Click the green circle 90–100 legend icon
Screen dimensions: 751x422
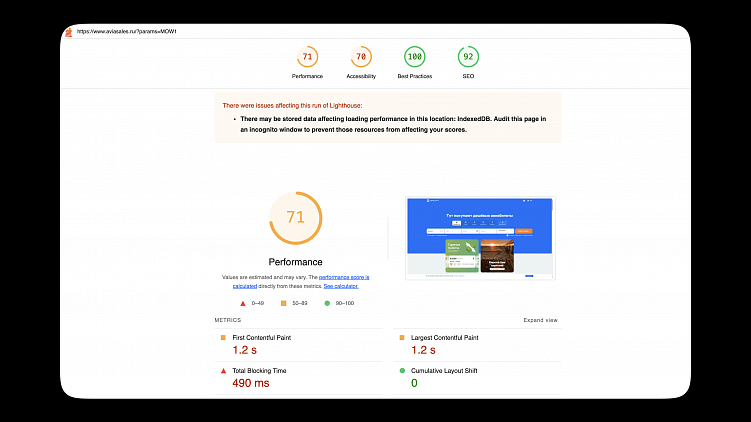tap(327, 303)
